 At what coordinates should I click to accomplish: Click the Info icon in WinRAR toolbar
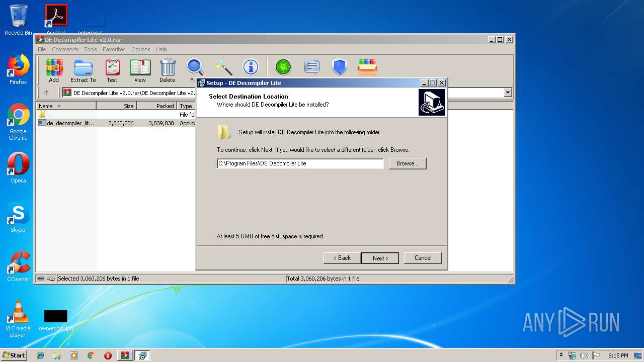coord(251,67)
